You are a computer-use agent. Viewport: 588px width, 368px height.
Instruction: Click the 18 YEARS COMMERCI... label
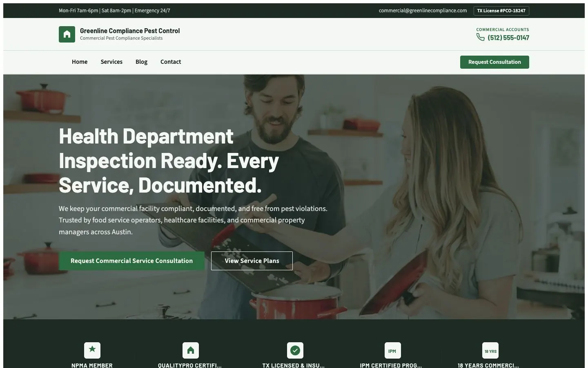click(488, 366)
